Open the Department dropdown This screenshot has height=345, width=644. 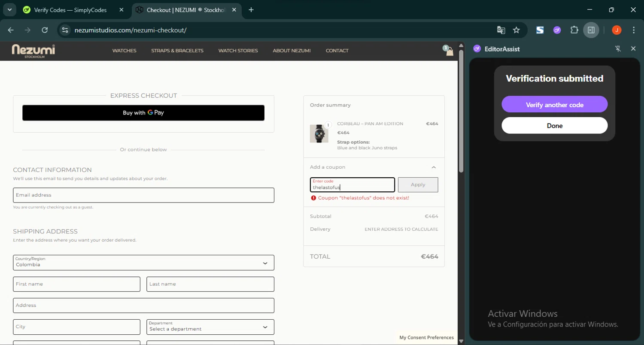(210, 327)
